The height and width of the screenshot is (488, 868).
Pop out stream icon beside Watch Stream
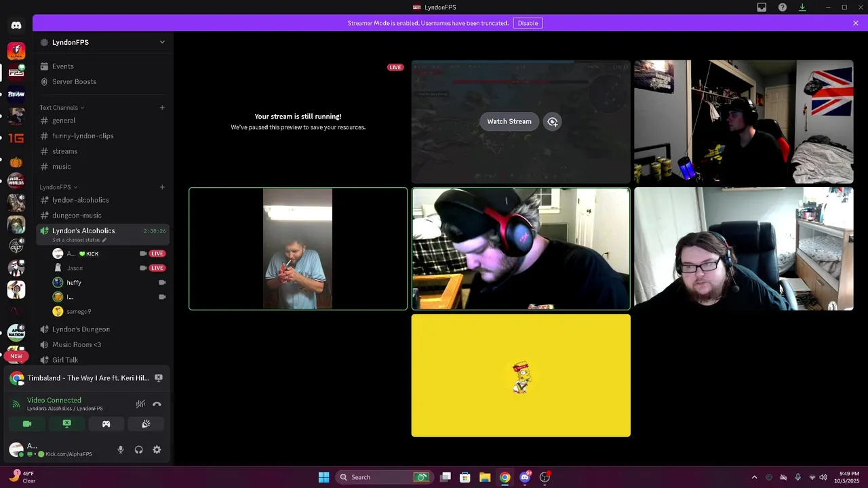click(x=553, y=121)
